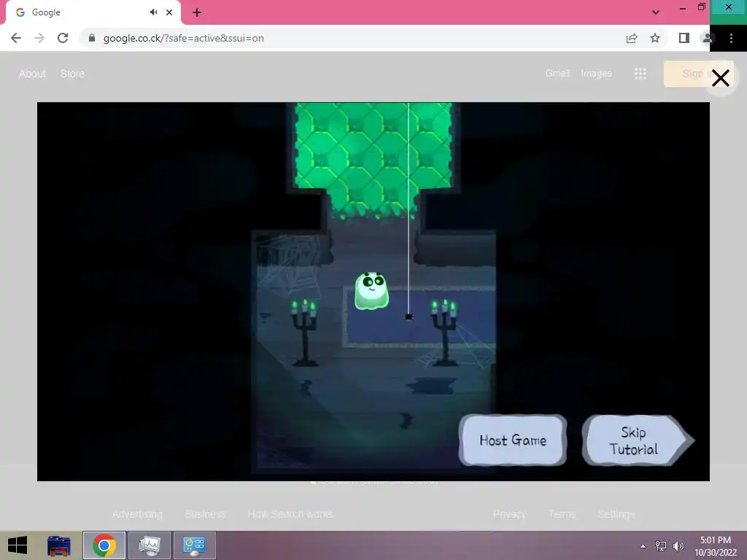Open the Chrome three-dot menu
747x560 pixels.
731,38
